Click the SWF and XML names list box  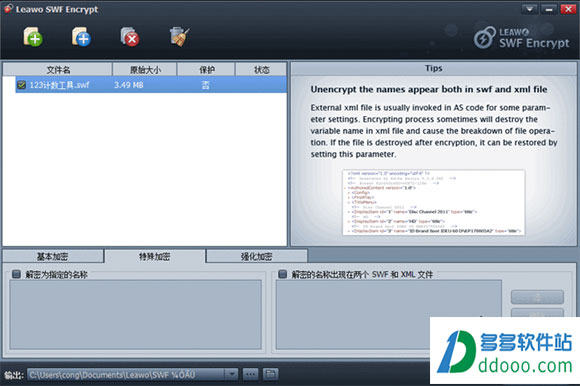388,314
